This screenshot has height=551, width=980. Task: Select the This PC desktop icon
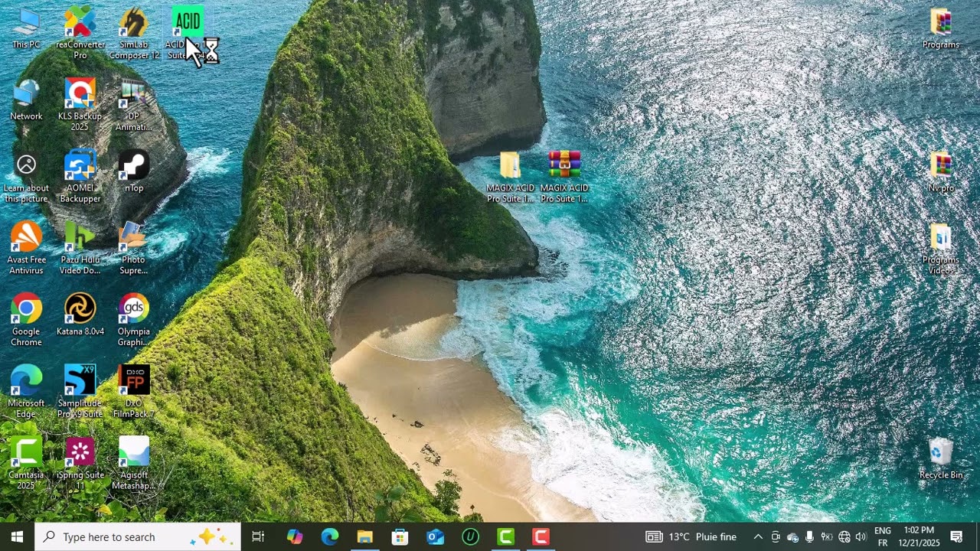[x=26, y=29]
